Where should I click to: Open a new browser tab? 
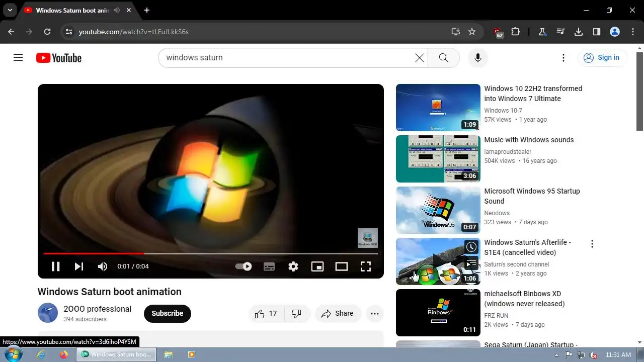(x=146, y=10)
